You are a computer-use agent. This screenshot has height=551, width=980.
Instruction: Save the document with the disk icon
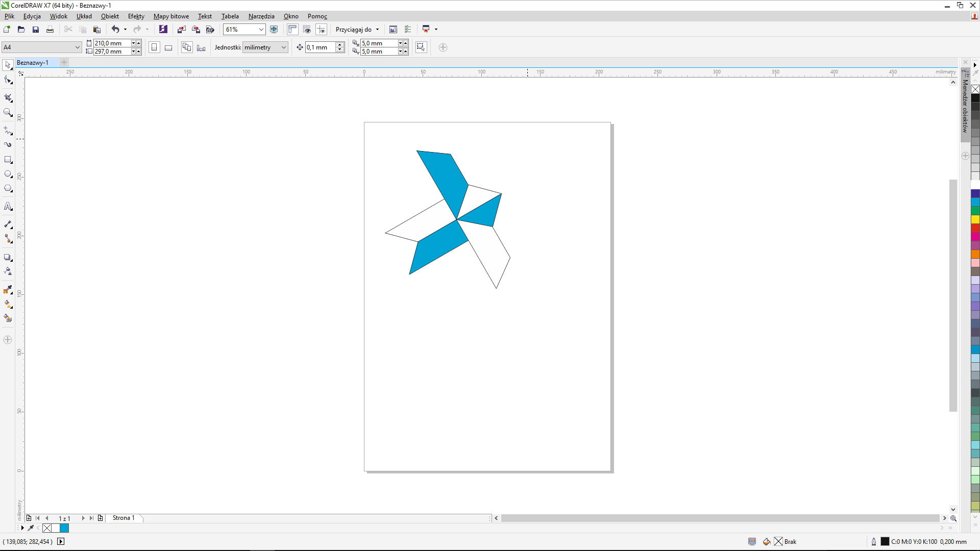(36, 30)
